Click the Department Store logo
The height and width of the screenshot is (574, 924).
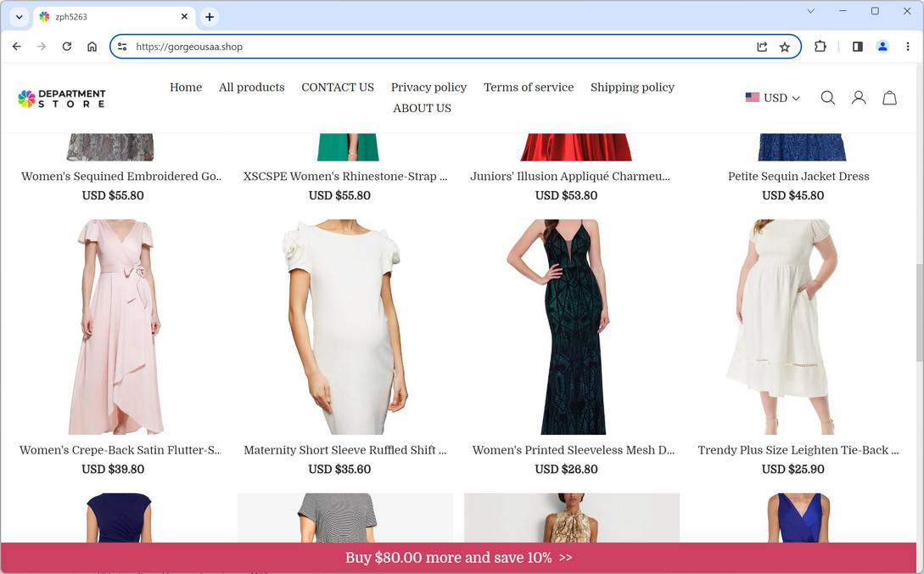[60, 98]
